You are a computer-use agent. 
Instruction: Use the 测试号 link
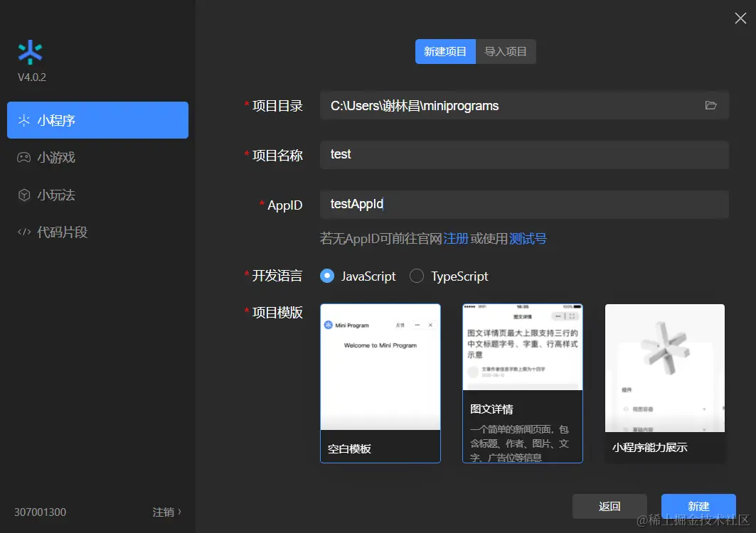point(528,239)
